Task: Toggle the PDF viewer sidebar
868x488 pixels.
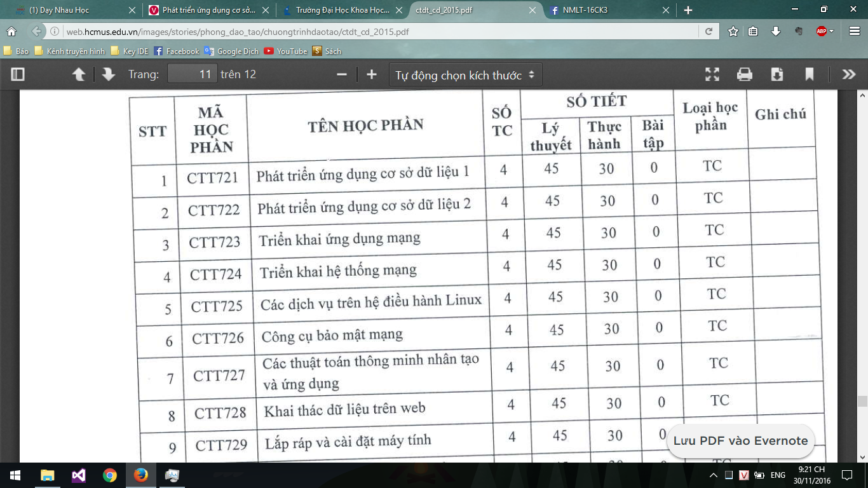Action: point(18,74)
